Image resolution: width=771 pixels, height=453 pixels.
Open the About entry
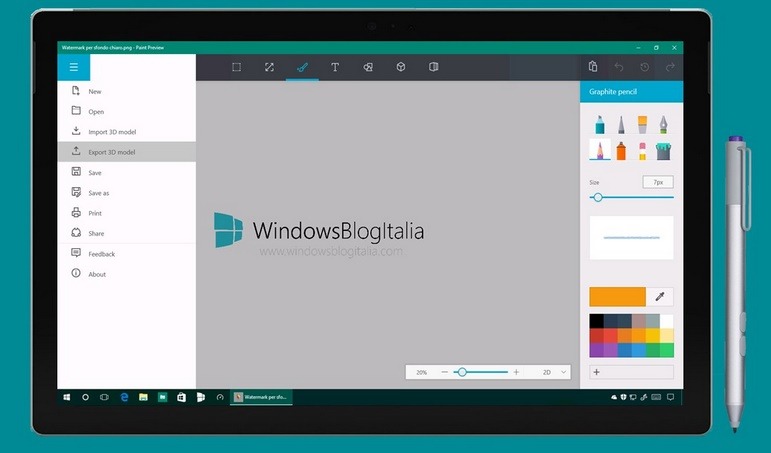[127, 274]
